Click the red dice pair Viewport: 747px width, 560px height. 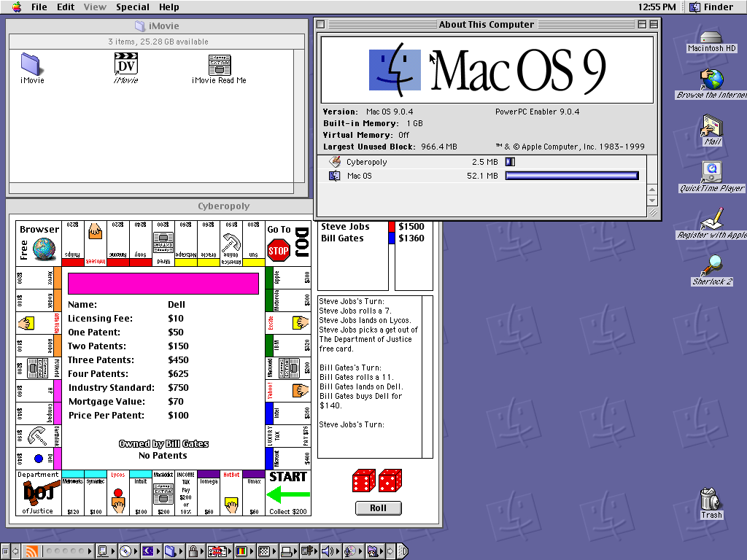click(x=377, y=481)
